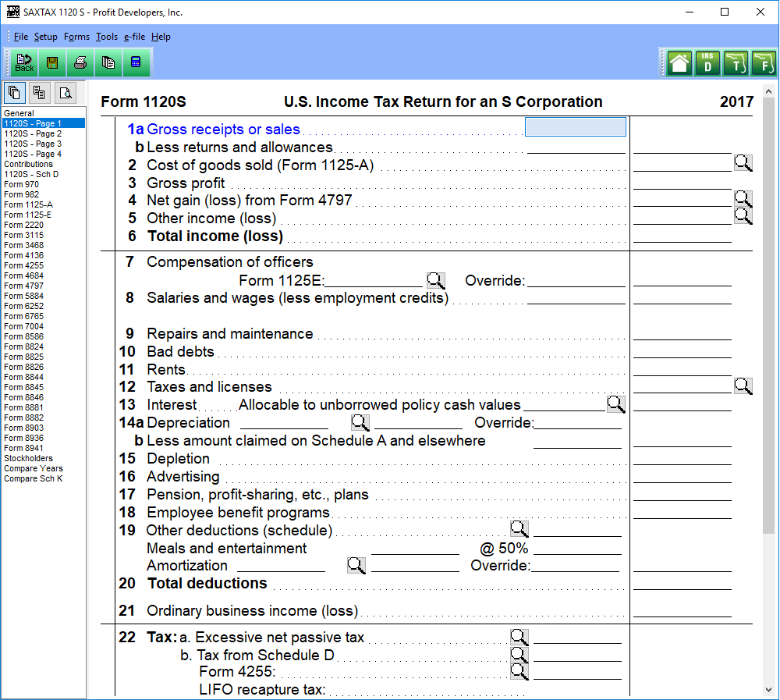Open the Amortization magnifier lookup
Image resolution: width=780 pixels, height=700 pixels.
pyautogui.click(x=356, y=565)
